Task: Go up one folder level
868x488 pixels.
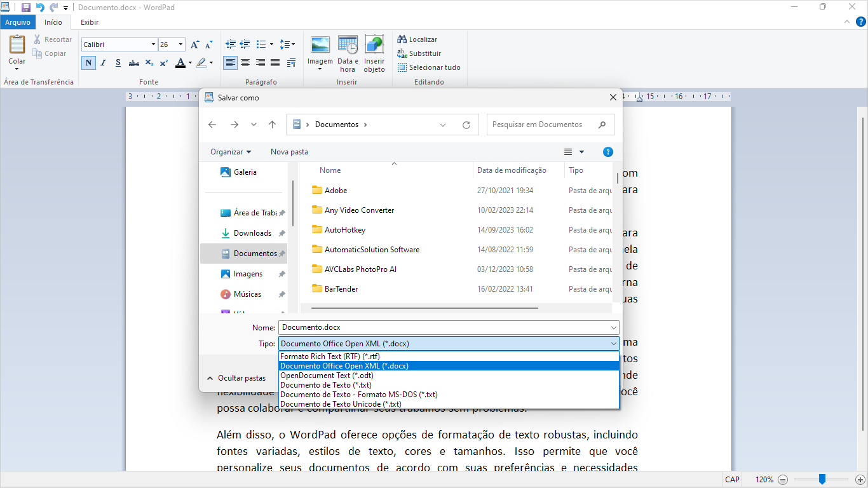Action: pyautogui.click(x=272, y=125)
